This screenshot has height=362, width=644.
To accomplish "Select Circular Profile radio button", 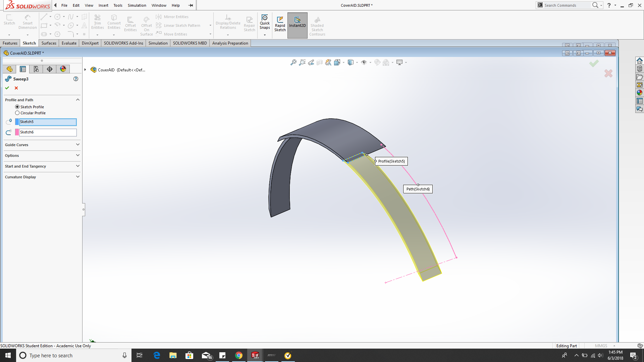I will click(x=17, y=113).
